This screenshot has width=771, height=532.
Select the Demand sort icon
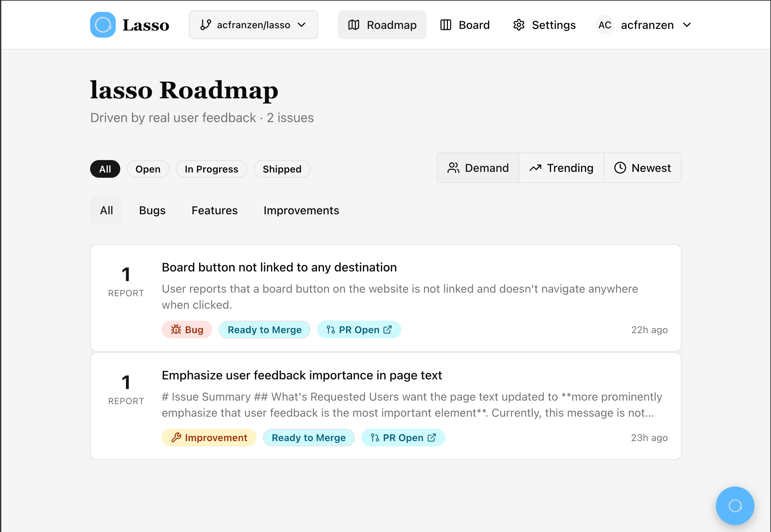[x=454, y=168]
